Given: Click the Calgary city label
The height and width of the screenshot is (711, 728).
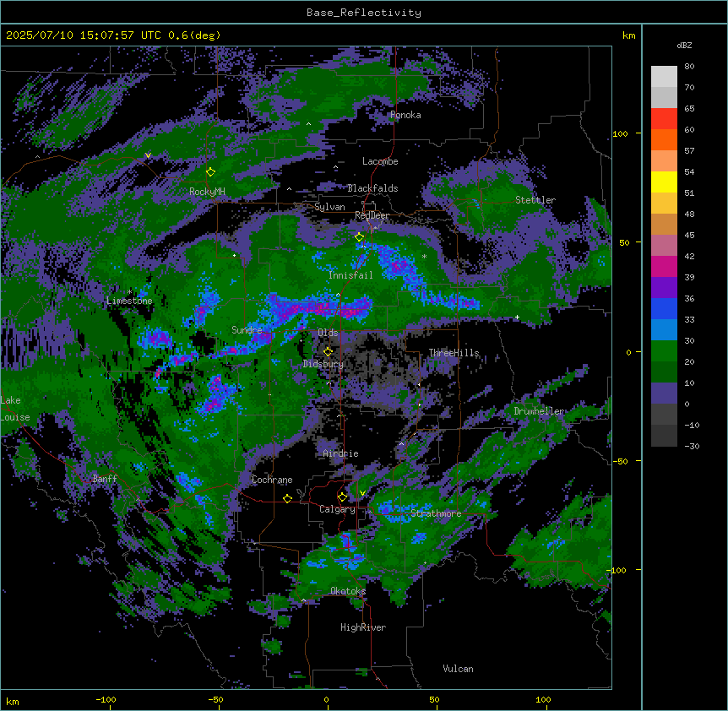Looking at the screenshot, I should point(337,509).
